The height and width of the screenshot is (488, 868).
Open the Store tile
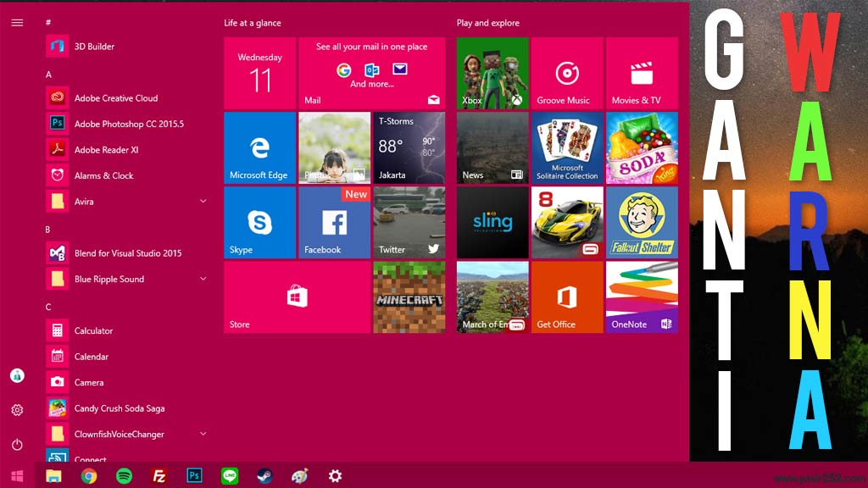coord(298,297)
